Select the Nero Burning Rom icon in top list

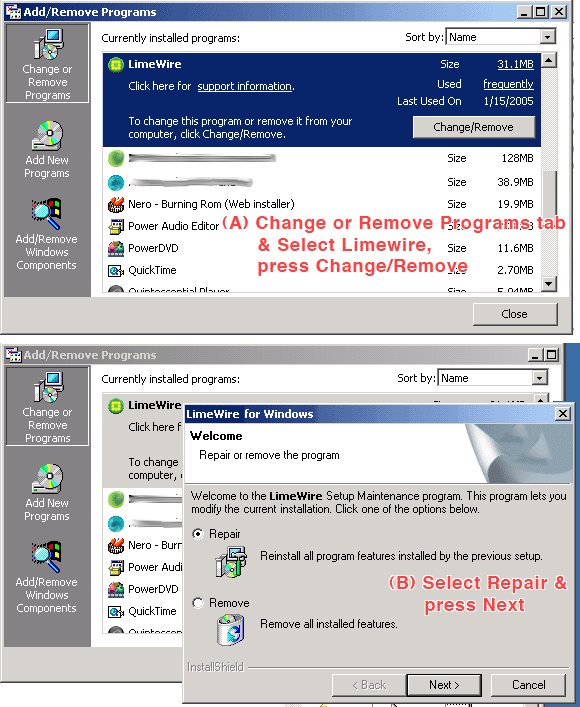[x=116, y=205]
